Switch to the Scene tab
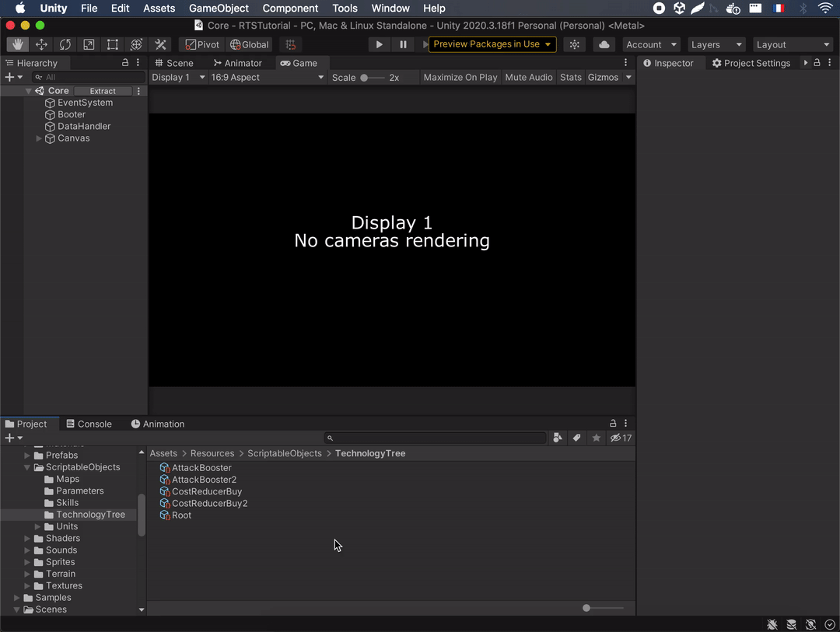This screenshot has height=632, width=840. coord(174,63)
